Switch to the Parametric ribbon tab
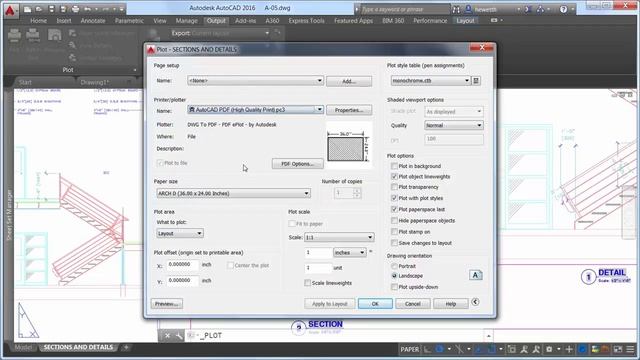 [129, 21]
